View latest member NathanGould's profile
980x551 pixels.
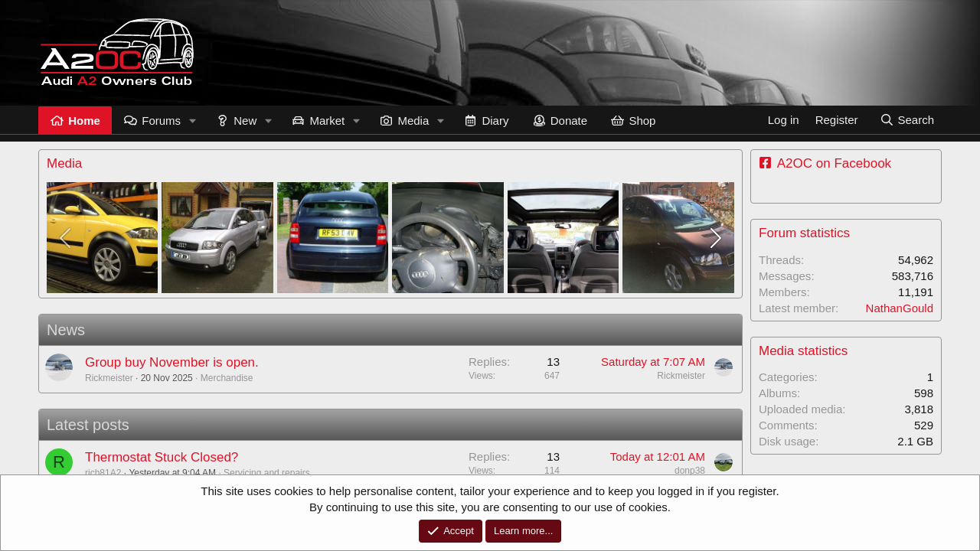pyautogui.click(x=899, y=308)
